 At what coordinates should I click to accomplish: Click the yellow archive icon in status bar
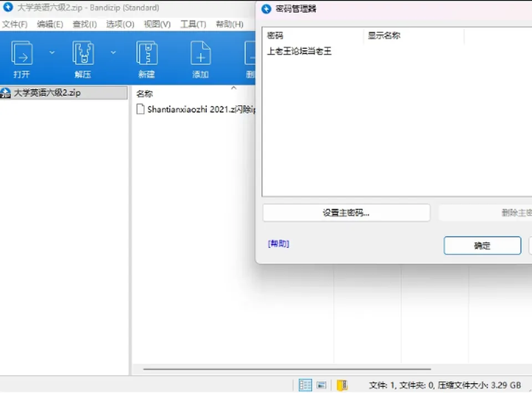coord(342,385)
